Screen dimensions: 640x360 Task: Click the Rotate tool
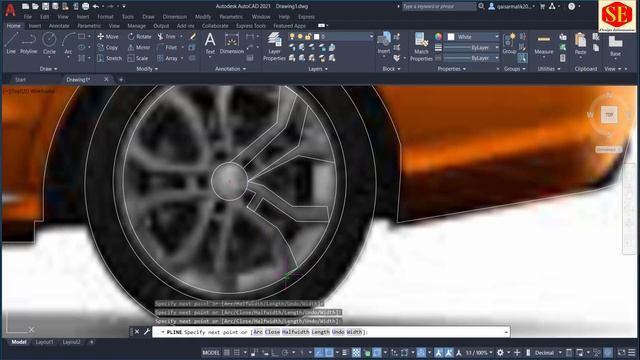(140, 36)
